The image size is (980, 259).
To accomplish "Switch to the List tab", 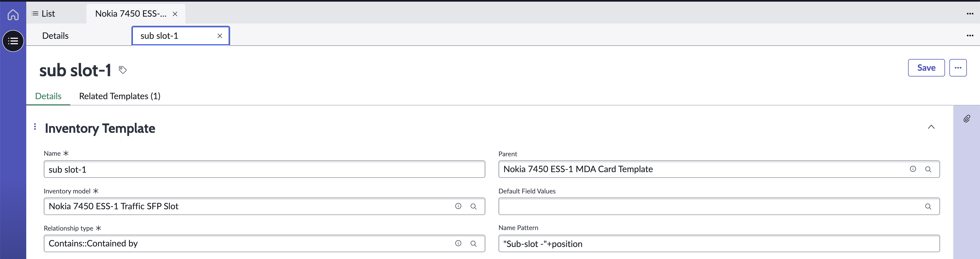I will click(43, 14).
